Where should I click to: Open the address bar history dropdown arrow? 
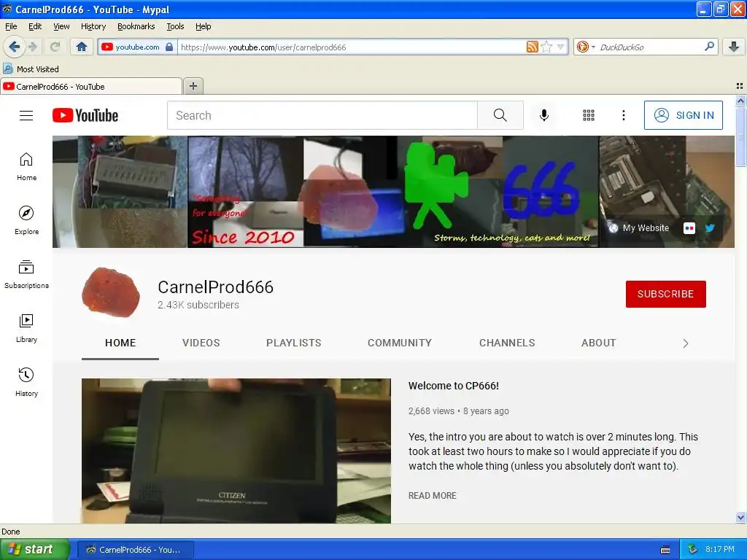point(561,47)
